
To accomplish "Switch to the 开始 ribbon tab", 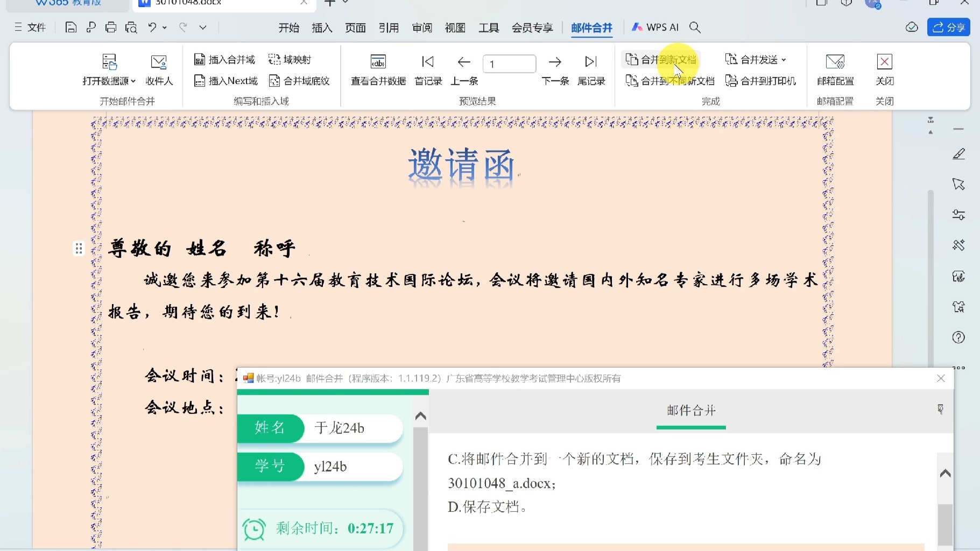I will click(288, 27).
